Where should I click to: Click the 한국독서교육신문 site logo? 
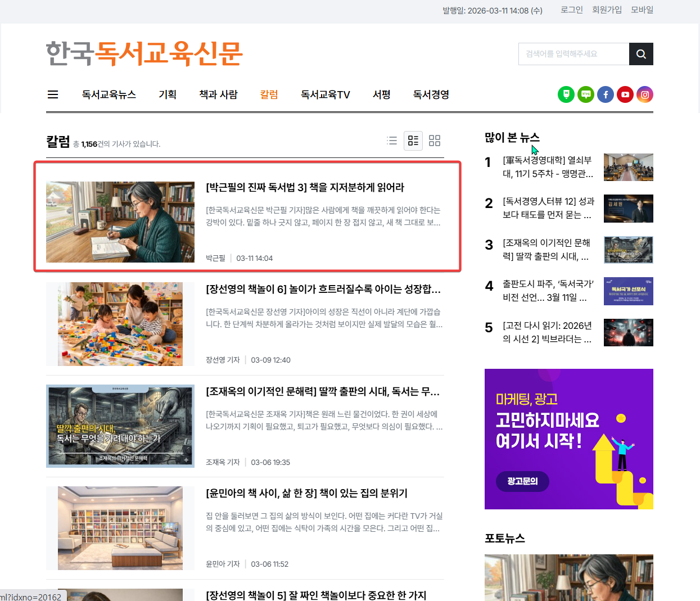tap(144, 54)
